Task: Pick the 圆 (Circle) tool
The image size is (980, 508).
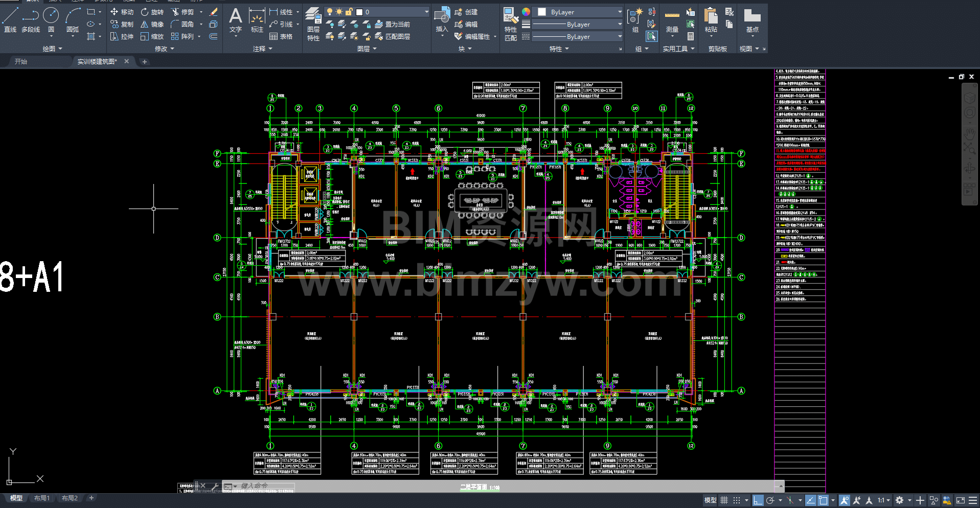Action: (x=51, y=19)
